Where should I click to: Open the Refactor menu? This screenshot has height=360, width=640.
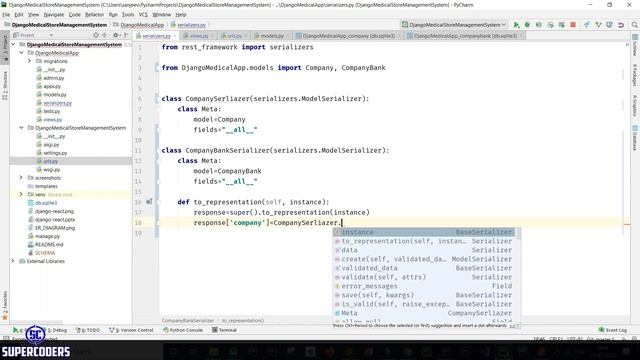(94, 15)
